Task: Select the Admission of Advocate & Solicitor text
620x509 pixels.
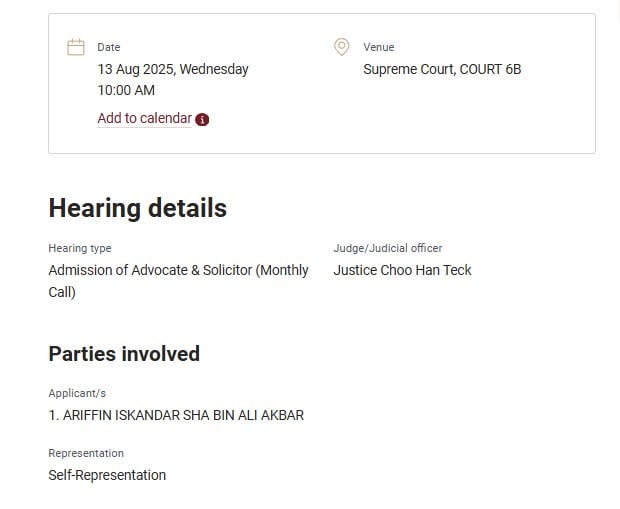Action: [x=150, y=270]
